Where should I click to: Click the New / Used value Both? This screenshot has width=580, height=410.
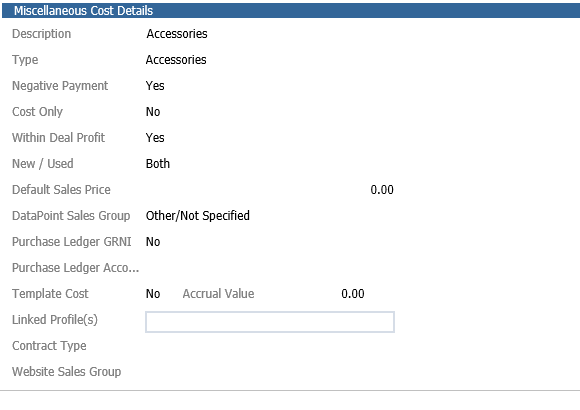click(158, 164)
